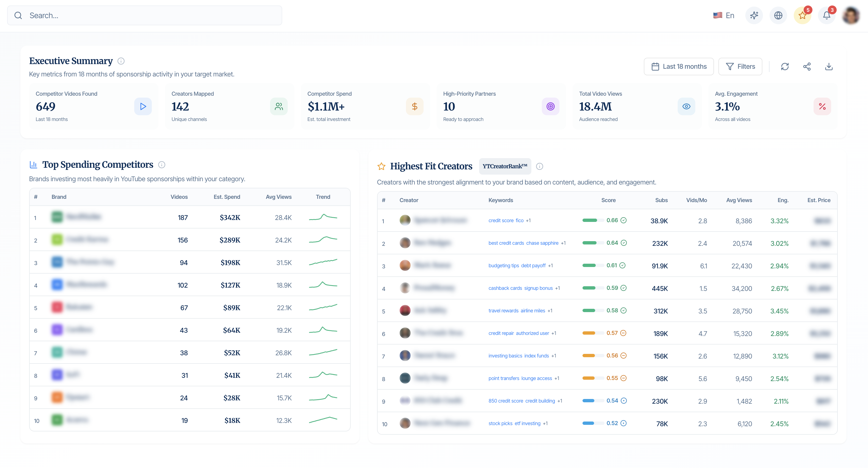Open the Filters dropdown
The width and height of the screenshot is (868, 468).
740,66
